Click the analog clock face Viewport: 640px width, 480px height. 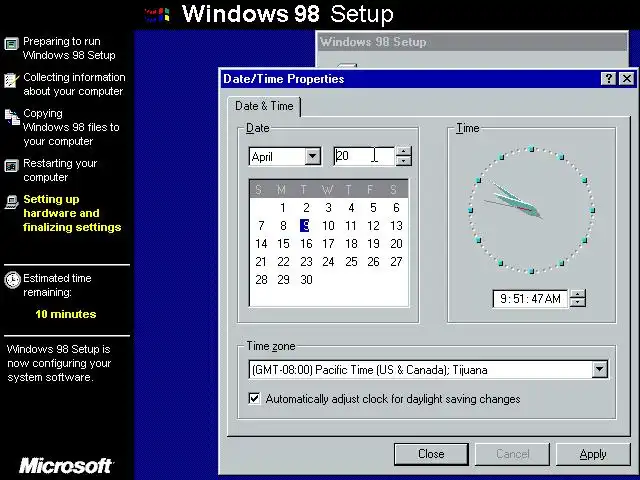pyautogui.click(x=531, y=211)
